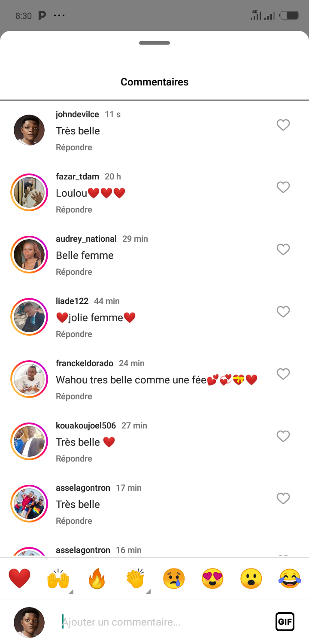The height and width of the screenshot is (644, 309).
Task: Like franckeldorado's comment with the heart
Action: pos(283,374)
